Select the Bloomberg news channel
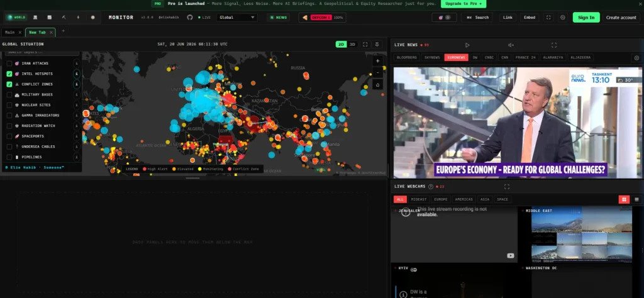 (407, 57)
